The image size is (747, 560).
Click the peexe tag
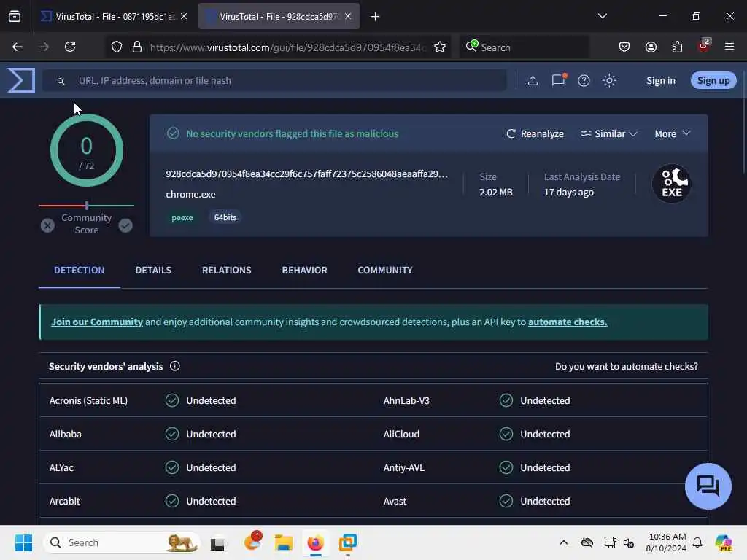tap(182, 217)
